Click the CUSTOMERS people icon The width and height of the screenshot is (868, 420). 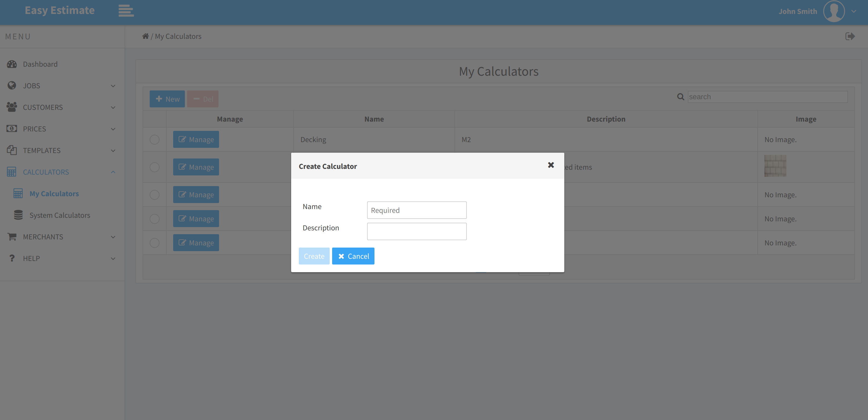(x=12, y=107)
